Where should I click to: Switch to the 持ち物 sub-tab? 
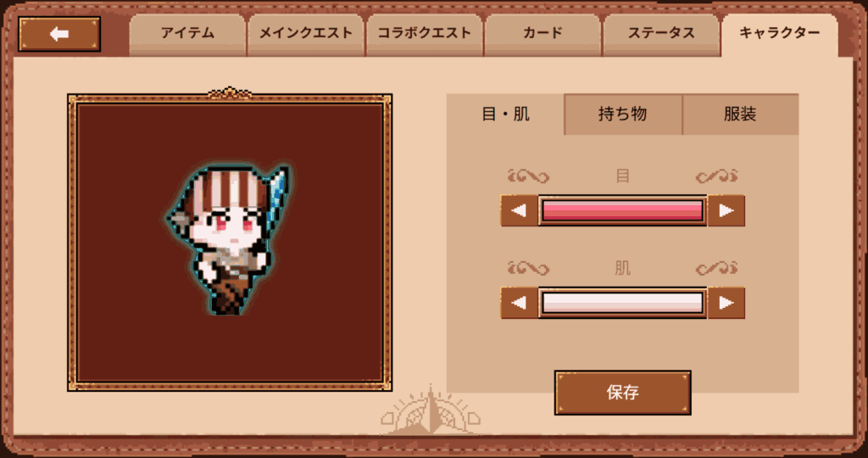pos(623,114)
